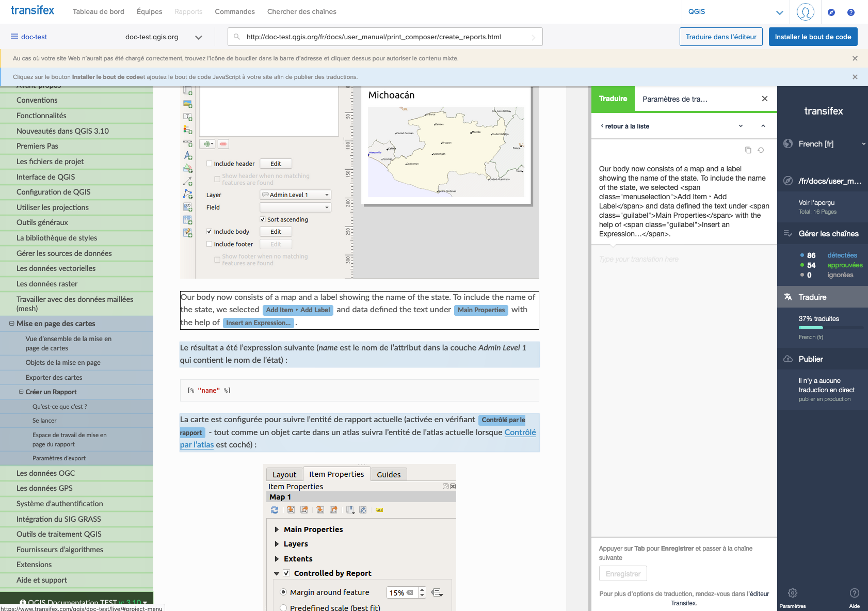The image size is (868, 611).
Task: Toggle Show header when no matching features checkbox
Action: (217, 179)
